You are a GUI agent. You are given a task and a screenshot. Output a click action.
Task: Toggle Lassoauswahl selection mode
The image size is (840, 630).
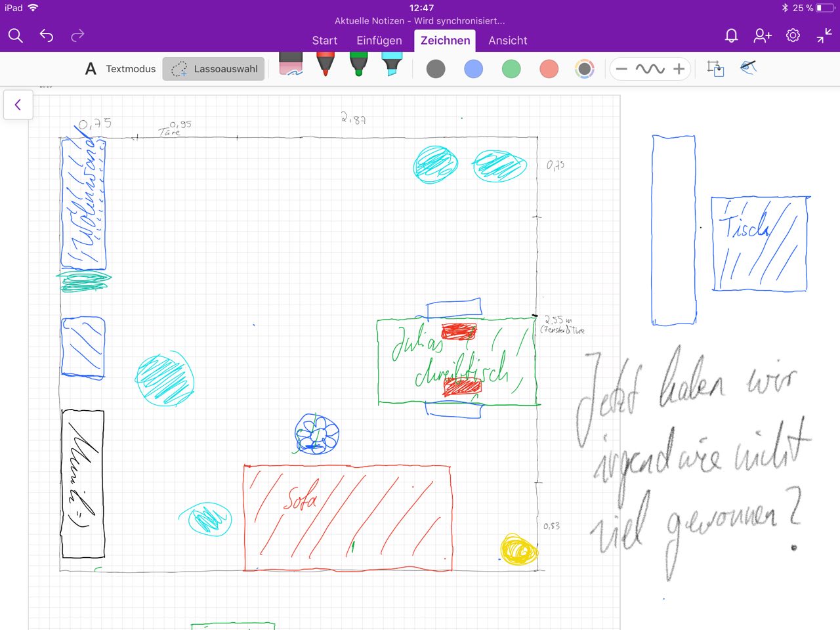[214, 69]
